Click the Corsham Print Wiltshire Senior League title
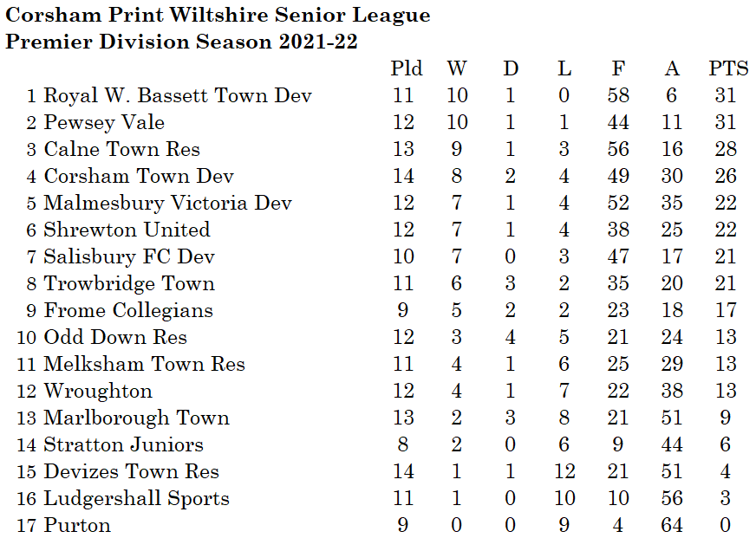Viewport: 756px width, 538px height. click(x=218, y=15)
